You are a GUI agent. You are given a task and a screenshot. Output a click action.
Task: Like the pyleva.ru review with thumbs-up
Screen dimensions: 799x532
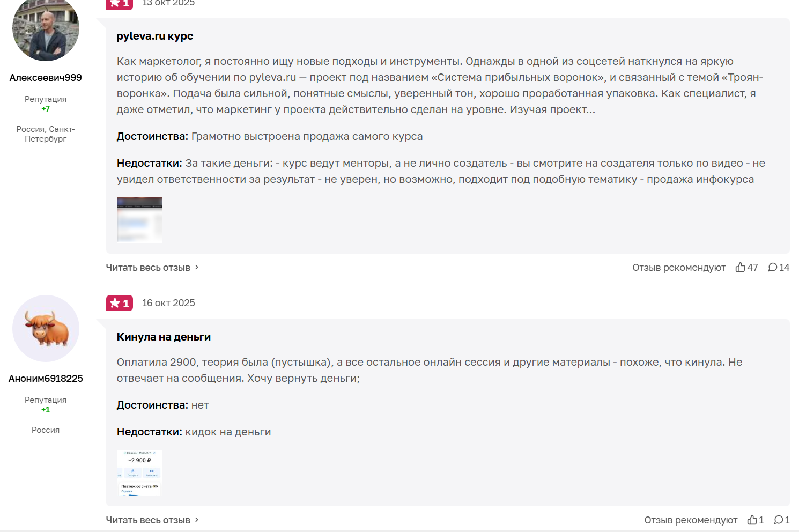[x=741, y=267]
